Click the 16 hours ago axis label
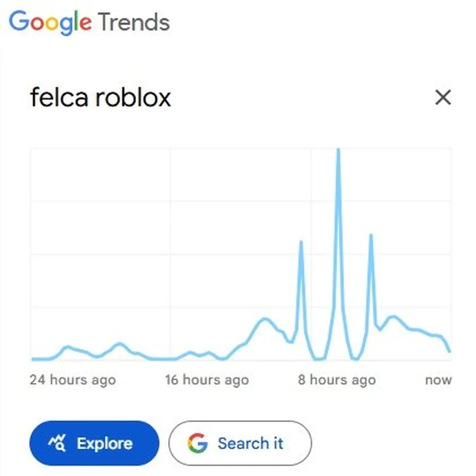 pyautogui.click(x=207, y=380)
